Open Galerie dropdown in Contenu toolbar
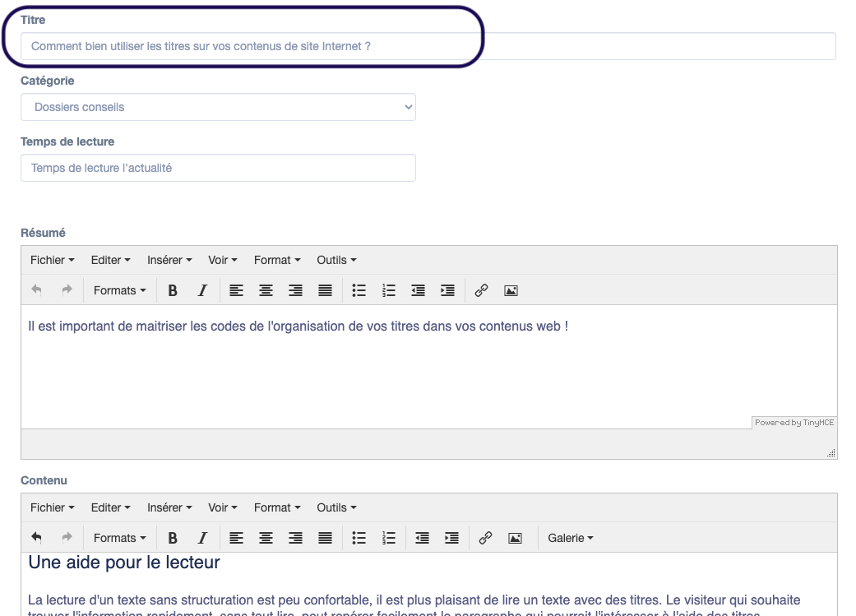The height and width of the screenshot is (616, 856). point(571,538)
